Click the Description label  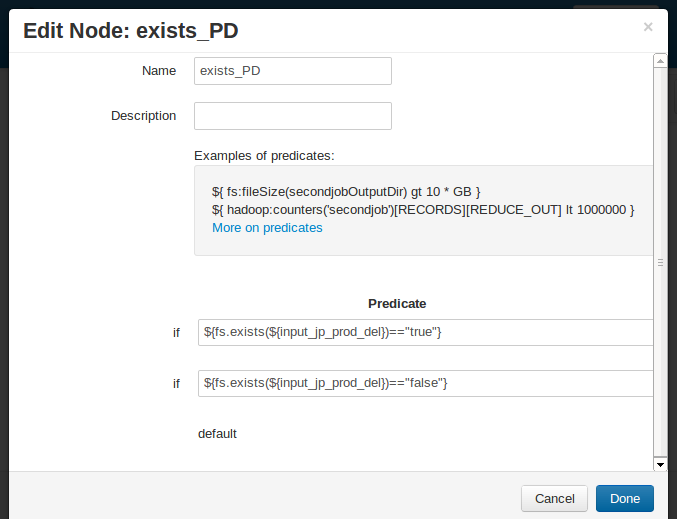tap(143, 116)
